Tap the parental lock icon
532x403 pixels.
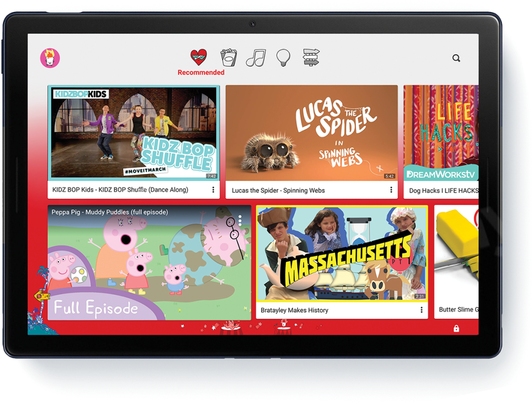point(456,329)
